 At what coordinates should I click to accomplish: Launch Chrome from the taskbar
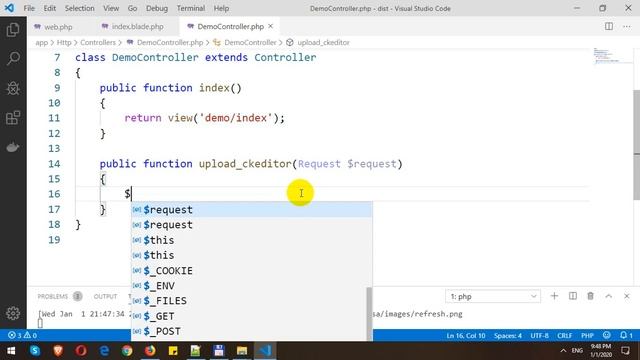[x=127, y=351]
